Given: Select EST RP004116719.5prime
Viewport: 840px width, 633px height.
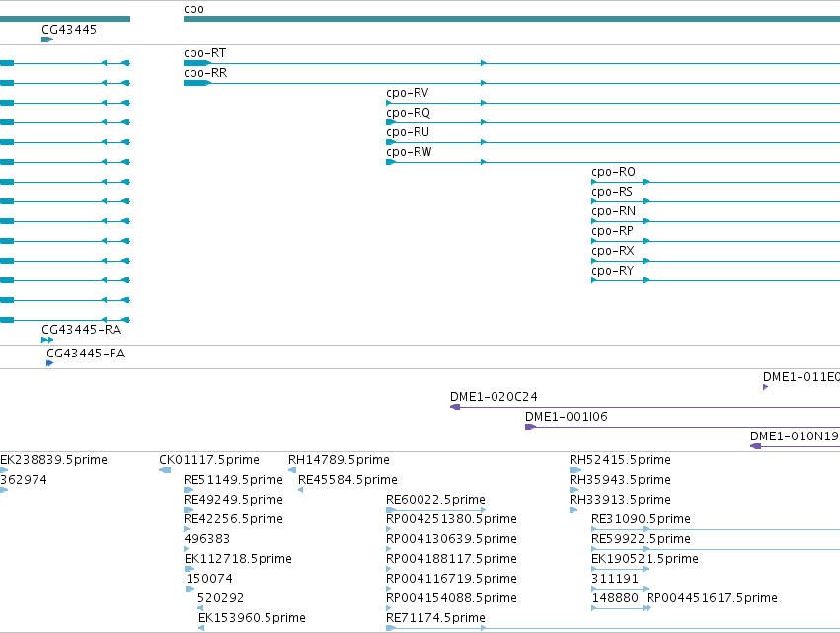Looking at the screenshot, I should pos(452,580).
